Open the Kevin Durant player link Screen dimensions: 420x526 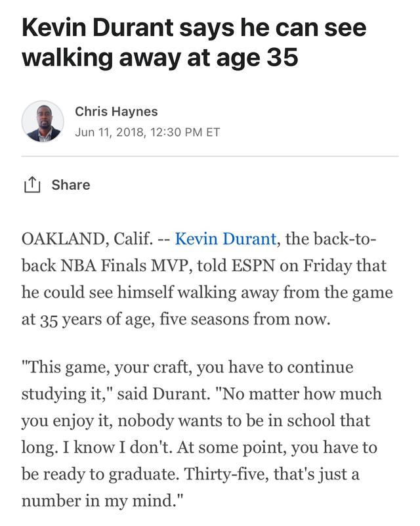click(x=226, y=238)
